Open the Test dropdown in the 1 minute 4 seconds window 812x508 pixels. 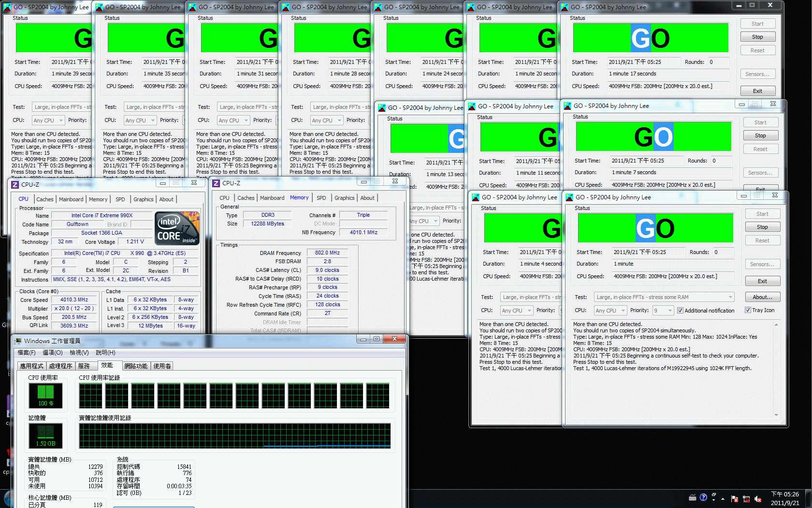(531, 297)
